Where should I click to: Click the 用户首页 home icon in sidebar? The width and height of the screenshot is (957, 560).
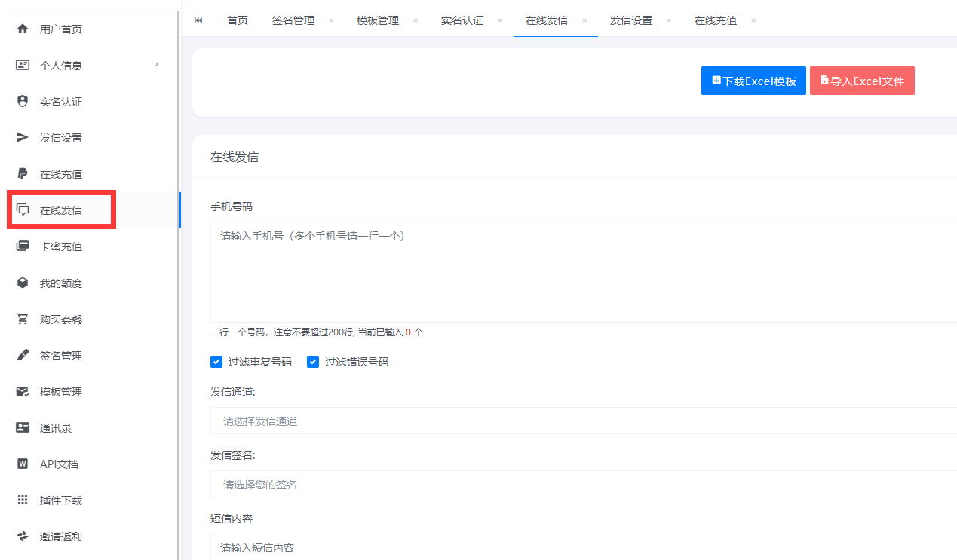coord(23,29)
